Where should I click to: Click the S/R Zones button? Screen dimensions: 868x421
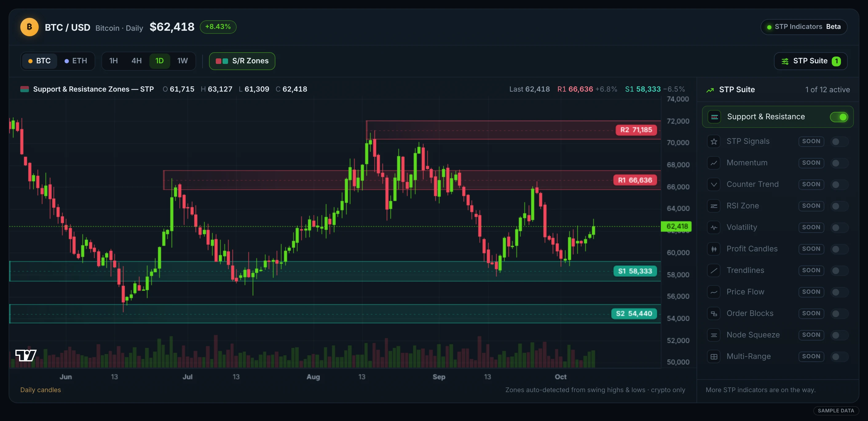(242, 61)
